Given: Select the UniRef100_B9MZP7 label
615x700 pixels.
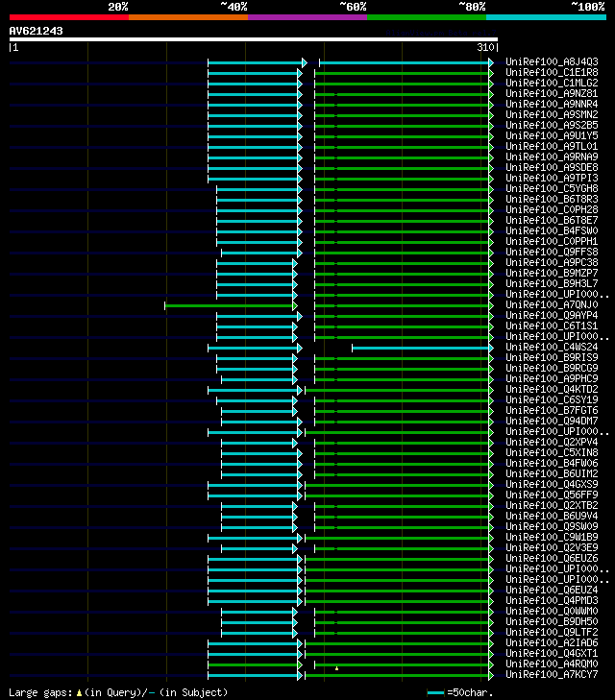Looking at the screenshot, I should pos(552,274).
